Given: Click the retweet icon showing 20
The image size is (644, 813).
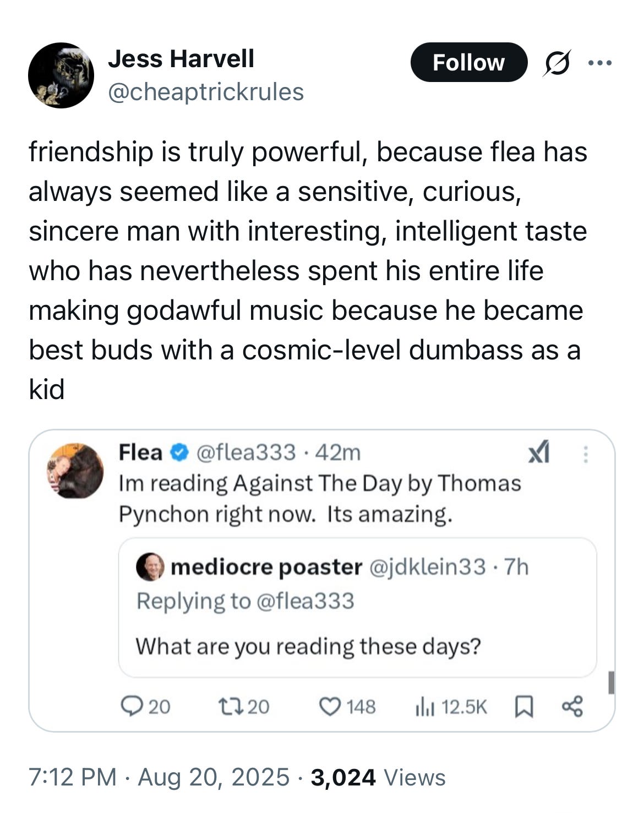Looking at the screenshot, I should click(244, 706).
